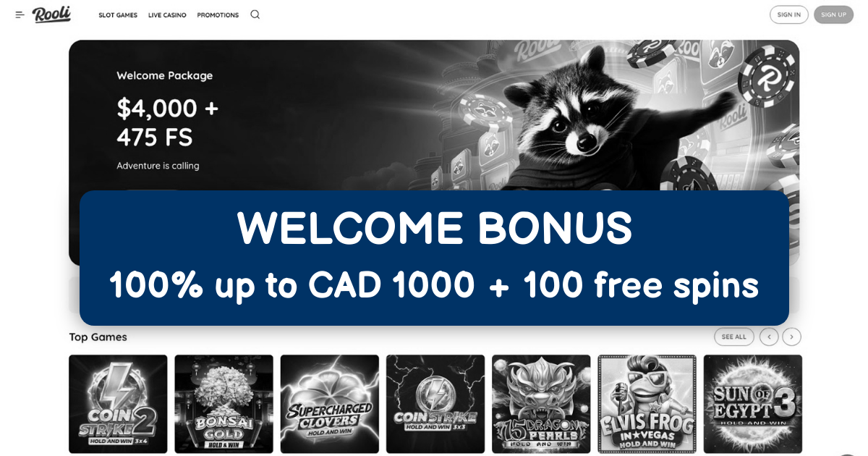Viewport: 868px width, 456px height.
Task: Open Elvis Frog in Vegas game
Action: (647, 404)
